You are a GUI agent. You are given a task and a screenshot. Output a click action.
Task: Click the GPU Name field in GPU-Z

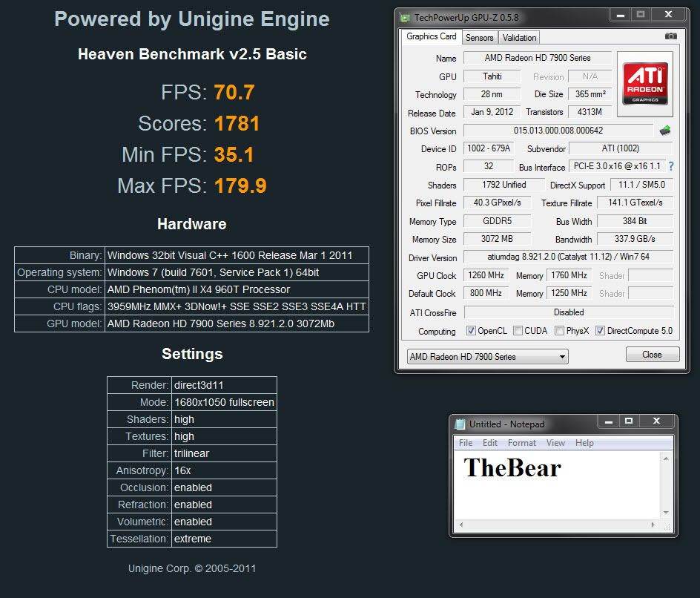(x=537, y=58)
